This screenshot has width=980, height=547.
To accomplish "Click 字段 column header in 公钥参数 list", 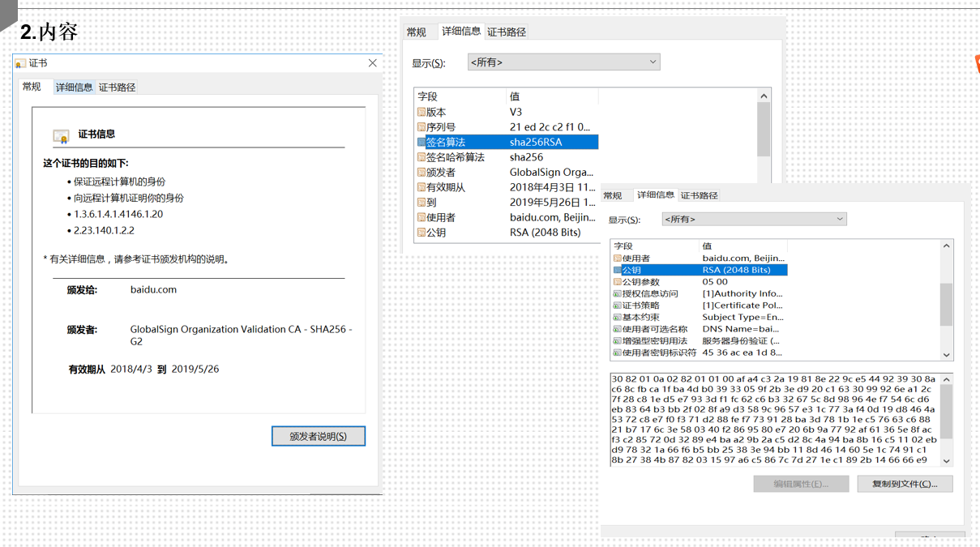I will [655, 246].
